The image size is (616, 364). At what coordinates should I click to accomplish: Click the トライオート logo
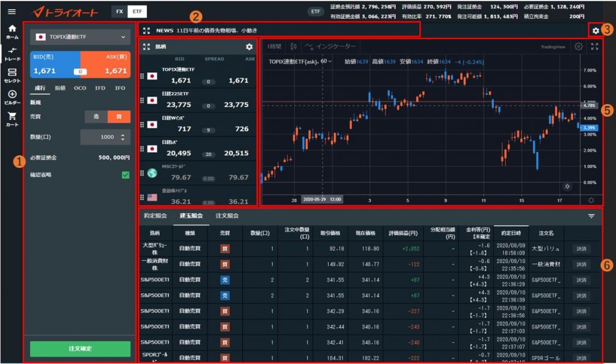tap(65, 12)
